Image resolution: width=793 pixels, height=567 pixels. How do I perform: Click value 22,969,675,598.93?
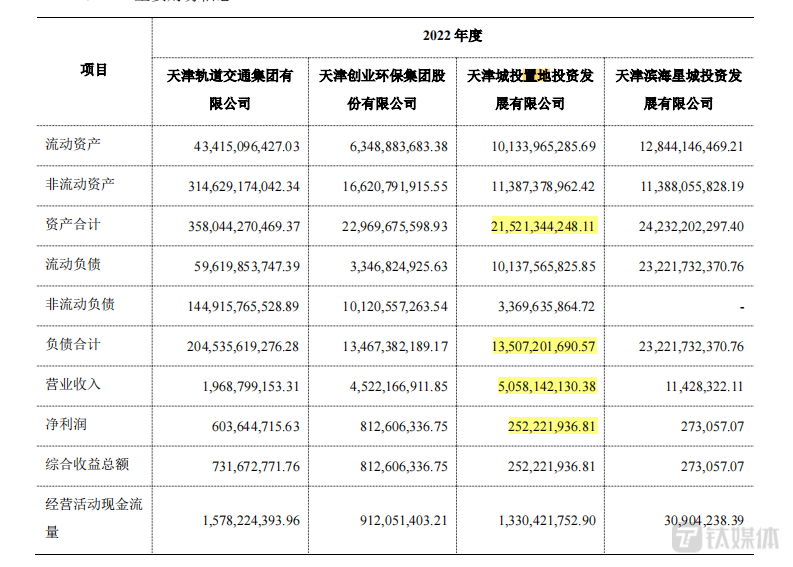394,227
